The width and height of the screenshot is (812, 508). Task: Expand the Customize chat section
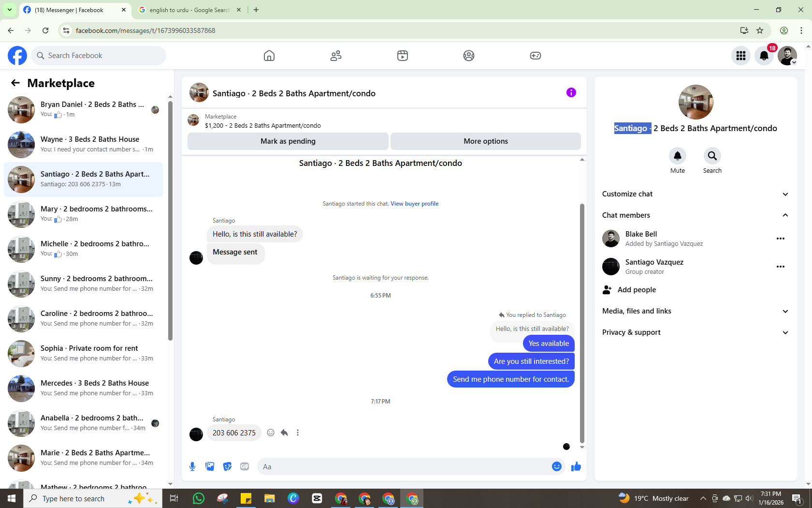696,194
